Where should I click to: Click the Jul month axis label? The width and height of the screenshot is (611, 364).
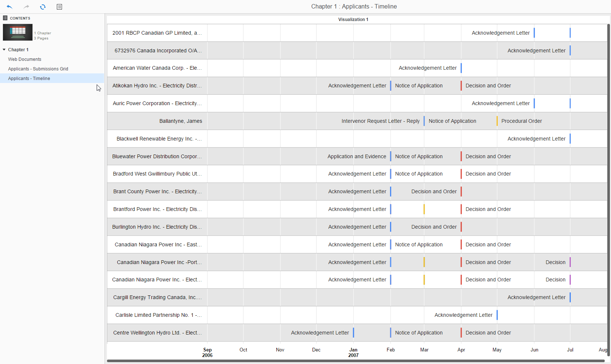570,350
